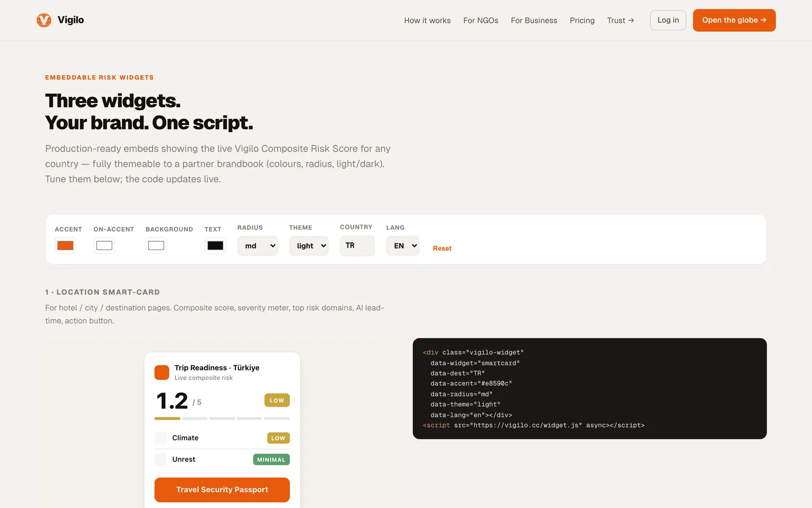Open For Business nav link
This screenshot has width=812, height=508.
click(x=534, y=20)
